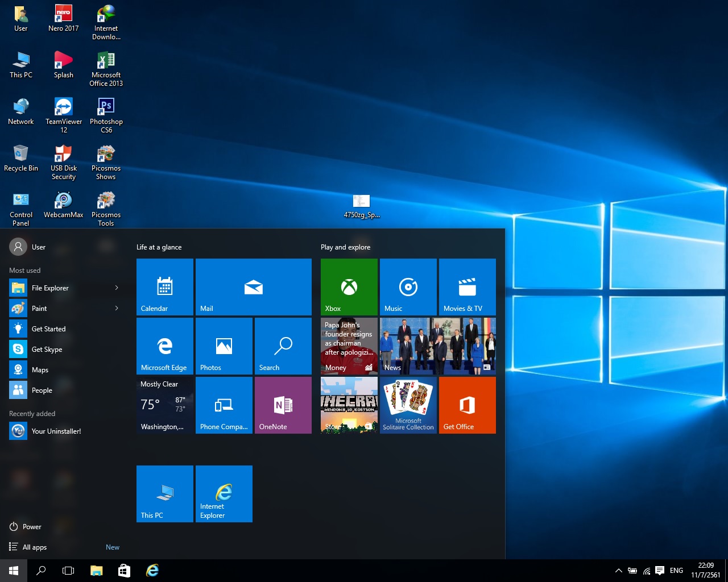Select the Nero 2017 desktop shortcut

tap(64, 19)
